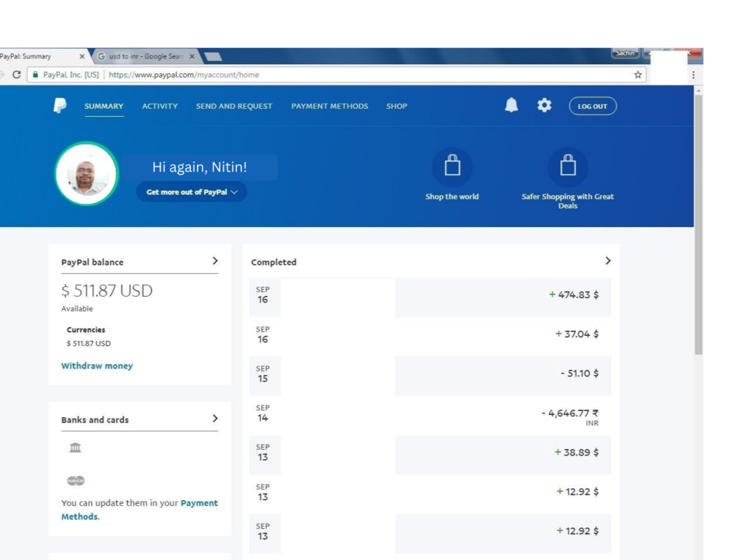Open the Chrome three-dot menu
Screen dimensions: 729x560
tap(693, 75)
